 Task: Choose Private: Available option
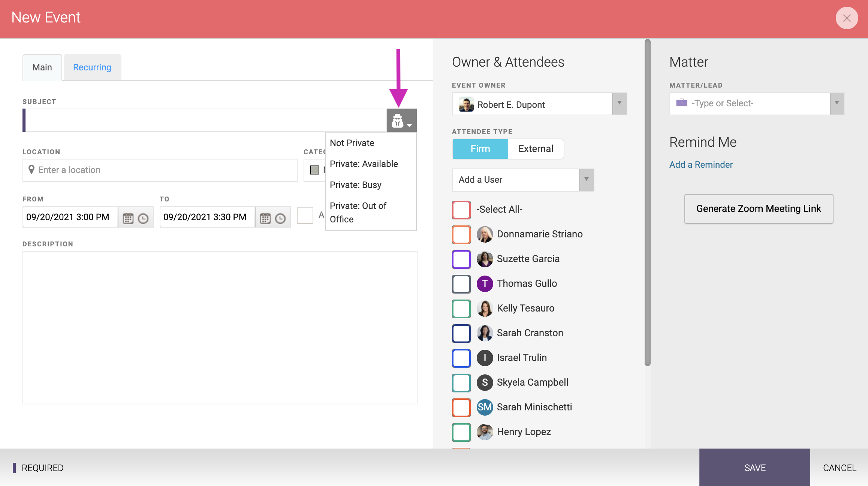point(371,164)
